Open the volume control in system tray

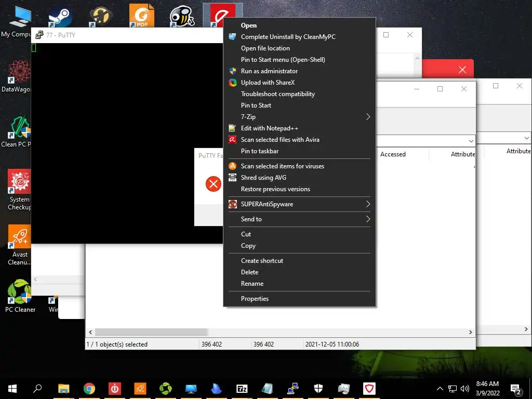click(465, 389)
